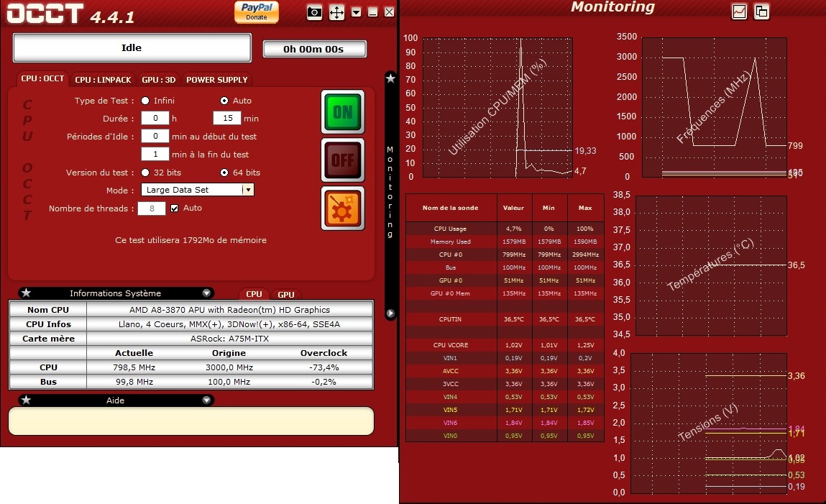Click the Durée minutes input field
826x504 pixels.
[226, 119]
